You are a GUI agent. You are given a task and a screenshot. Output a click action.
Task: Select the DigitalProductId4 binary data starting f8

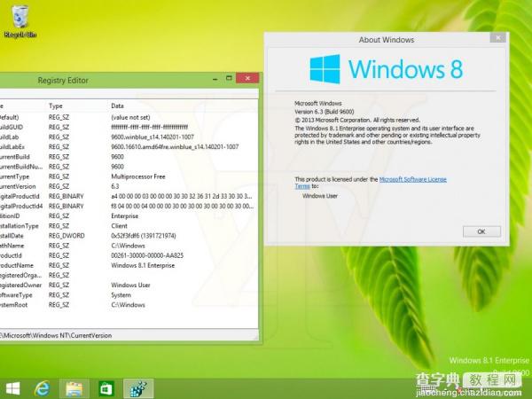coord(183,206)
